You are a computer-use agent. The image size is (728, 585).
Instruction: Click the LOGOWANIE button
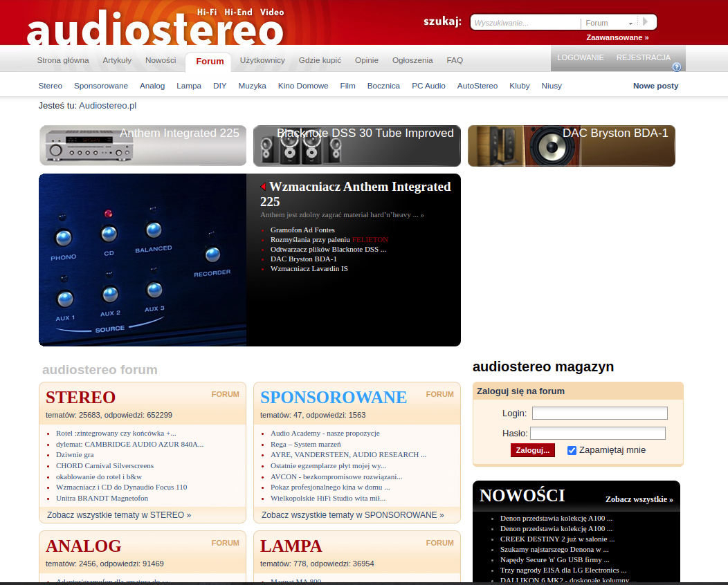click(x=581, y=57)
